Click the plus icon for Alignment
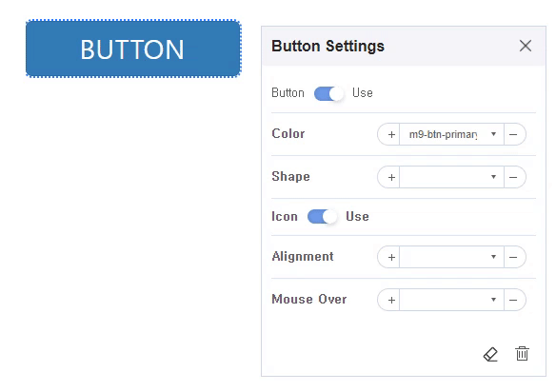556x392 pixels. click(x=389, y=257)
